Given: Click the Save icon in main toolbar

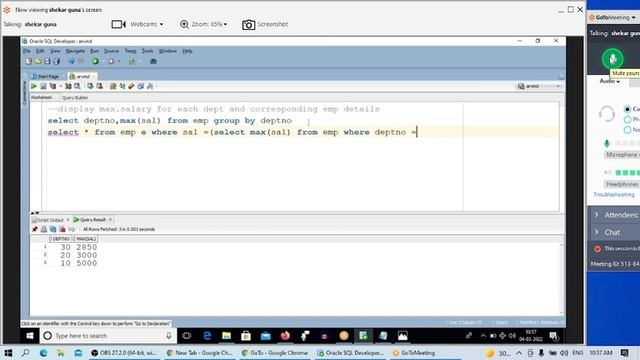Looking at the screenshot, I should (47, 61).
